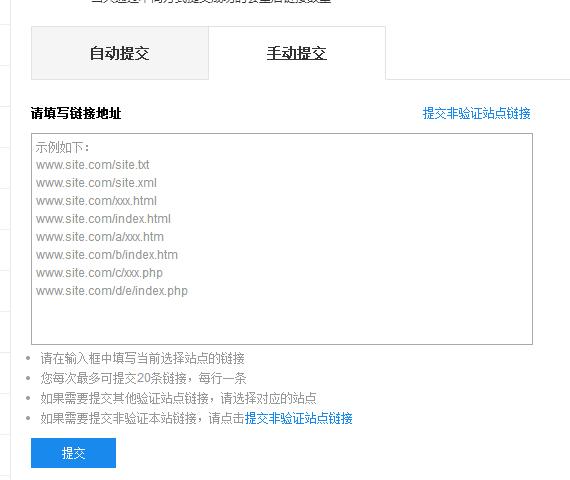
Task: Click the 示例如下 placeholder line
Action: tap(63, 148)
